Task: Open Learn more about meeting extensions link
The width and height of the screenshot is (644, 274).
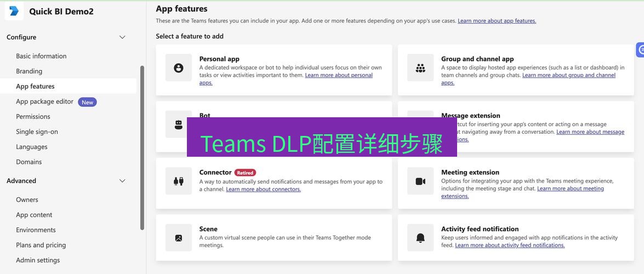Action: pyautogui.click(x=571, y=189)
